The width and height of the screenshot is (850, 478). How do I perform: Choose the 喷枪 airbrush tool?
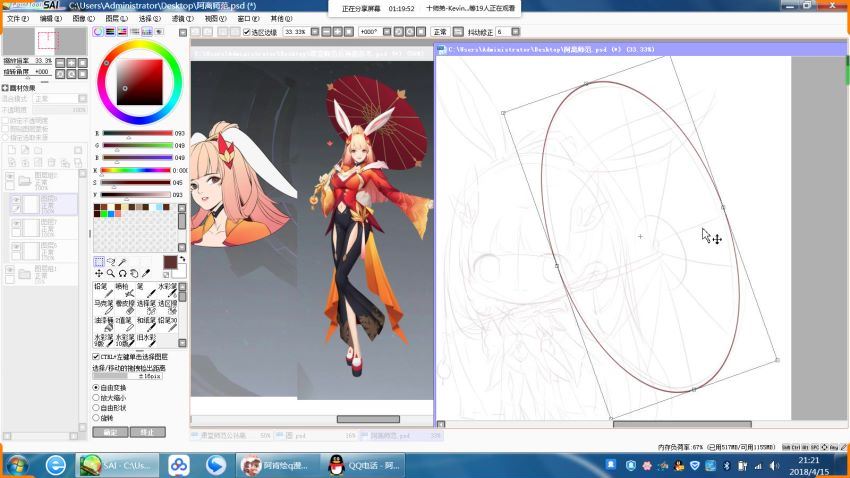point(125,290)
